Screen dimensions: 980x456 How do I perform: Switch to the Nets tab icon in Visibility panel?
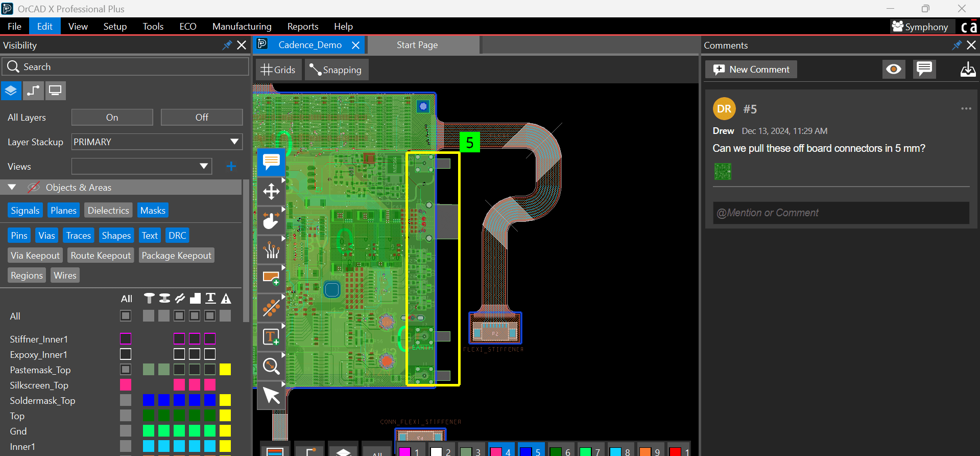point(33,91)
